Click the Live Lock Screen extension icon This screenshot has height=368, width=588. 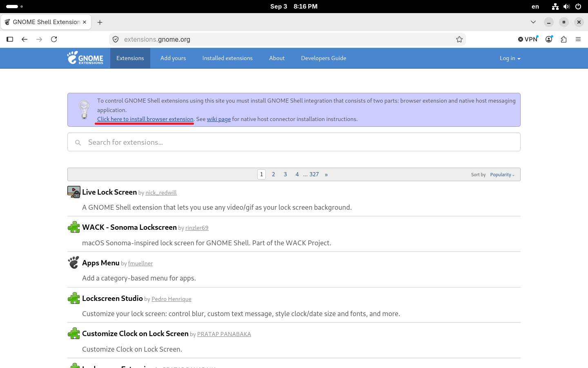click(74, 192)
